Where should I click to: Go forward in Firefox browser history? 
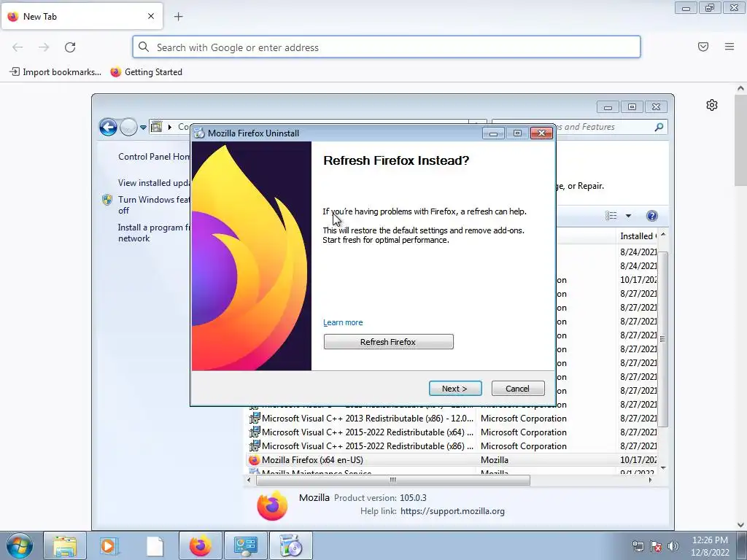point(44,47)
